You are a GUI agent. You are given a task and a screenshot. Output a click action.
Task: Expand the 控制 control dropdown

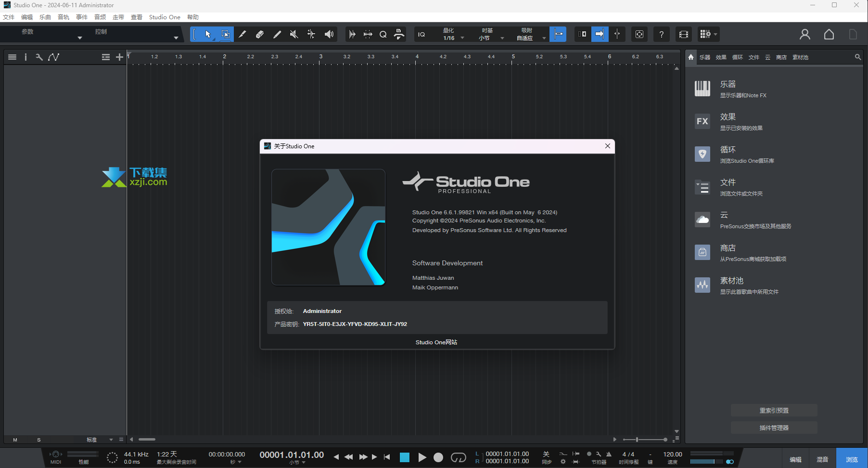(176, 38)
